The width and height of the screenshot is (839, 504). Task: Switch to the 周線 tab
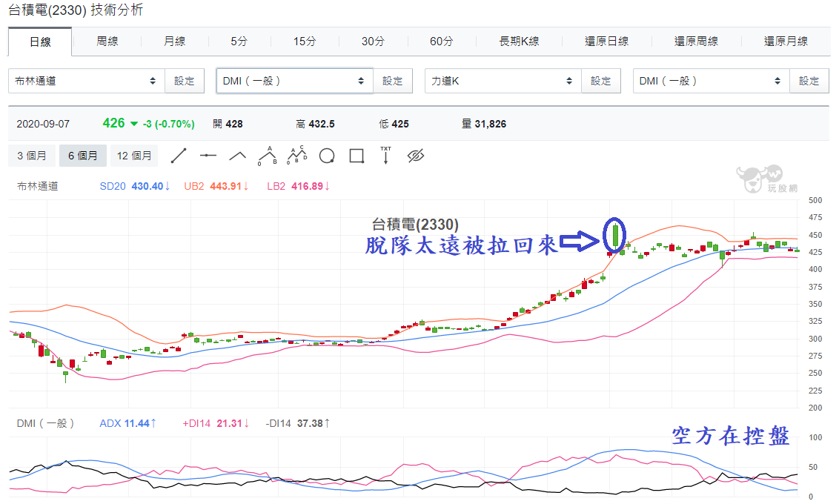tap(107, 42)
